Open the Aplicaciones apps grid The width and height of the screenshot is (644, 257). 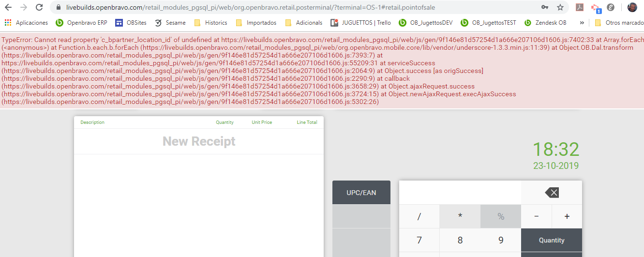tap(8, 23)
